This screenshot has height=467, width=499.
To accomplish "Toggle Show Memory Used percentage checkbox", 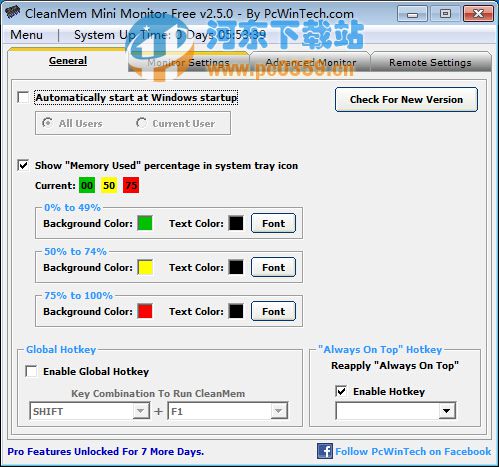I will pos(23,165).
